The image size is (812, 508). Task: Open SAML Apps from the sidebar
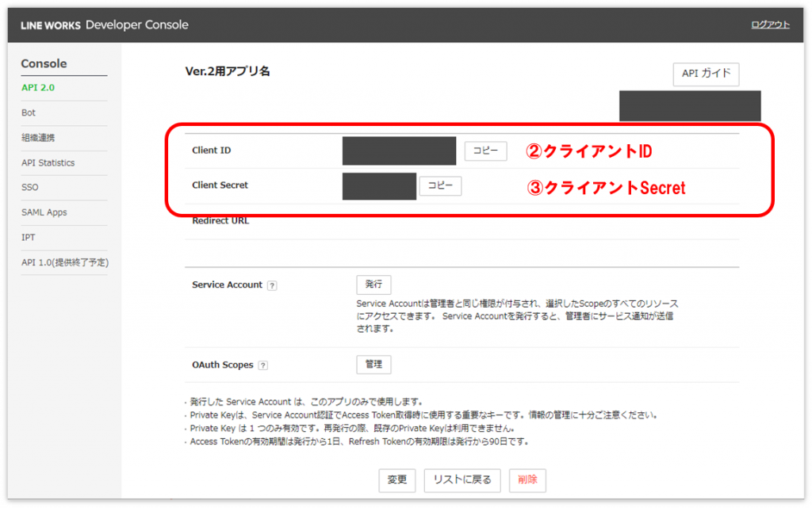44,212
